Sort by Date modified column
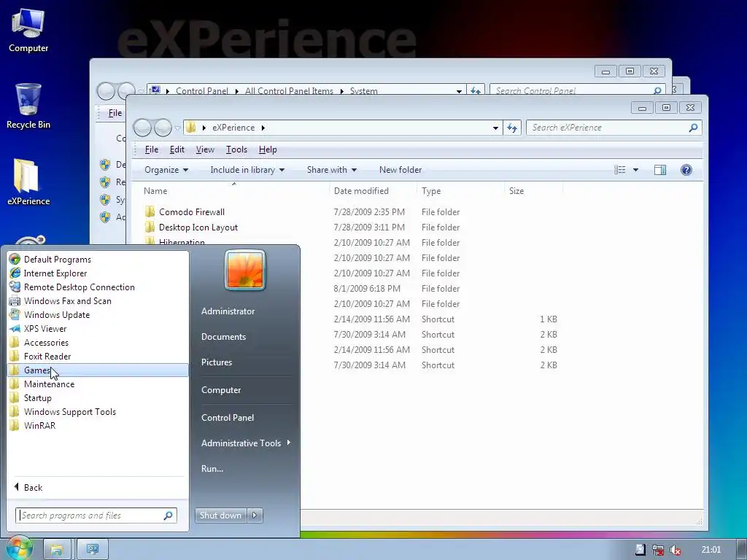 click(361, 191)
